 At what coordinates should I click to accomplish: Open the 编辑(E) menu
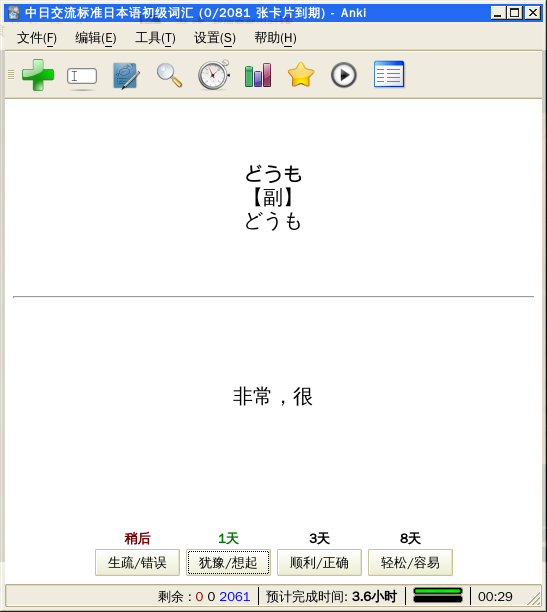pyautogui.click(x=96, y=38)
